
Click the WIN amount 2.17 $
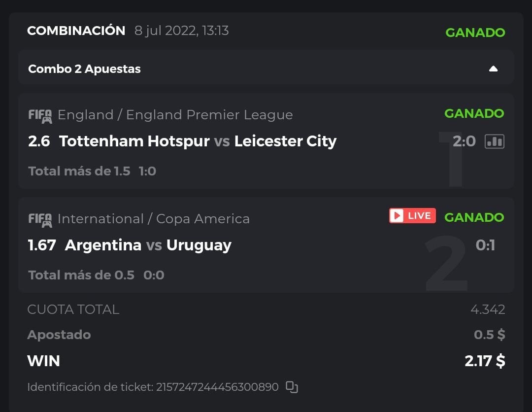coord(485,361)
